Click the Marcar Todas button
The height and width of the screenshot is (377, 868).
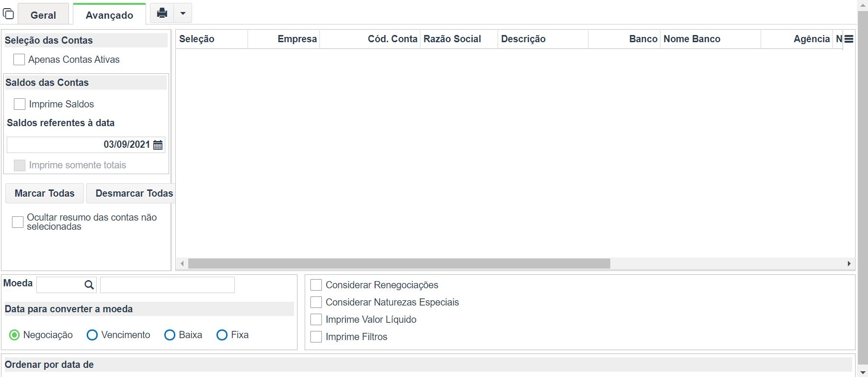pyautogui.click(x=45, y=193)
